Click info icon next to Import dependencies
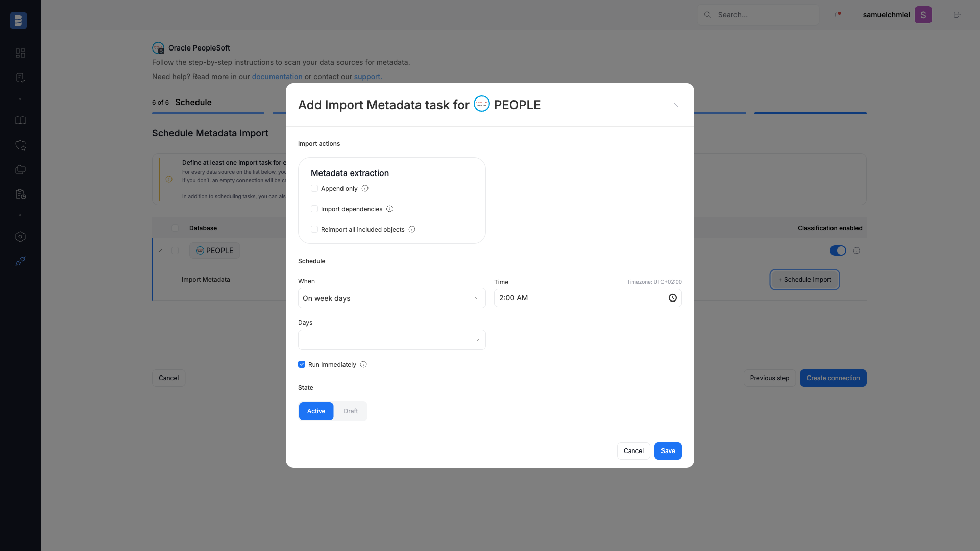The width and height of the screenshot is (980, 551). 389,209
